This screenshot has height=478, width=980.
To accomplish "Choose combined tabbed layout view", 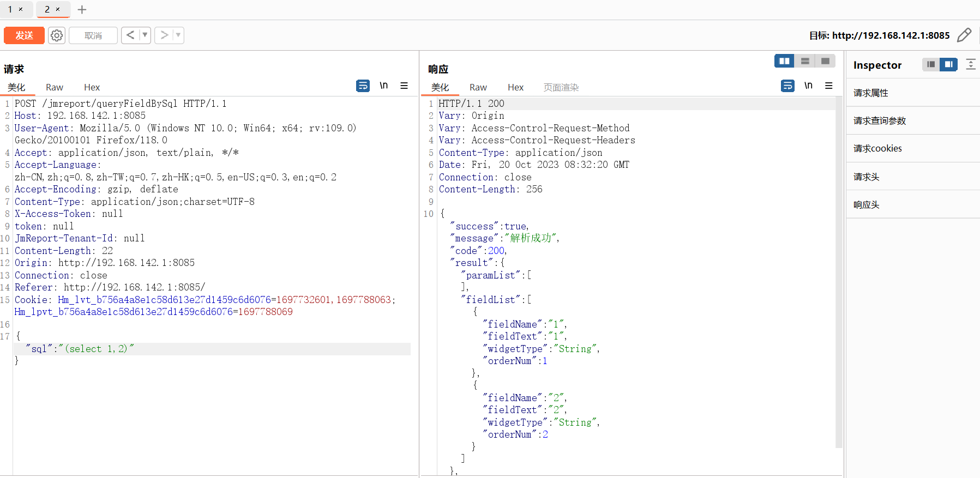I will tap(825, 61).
